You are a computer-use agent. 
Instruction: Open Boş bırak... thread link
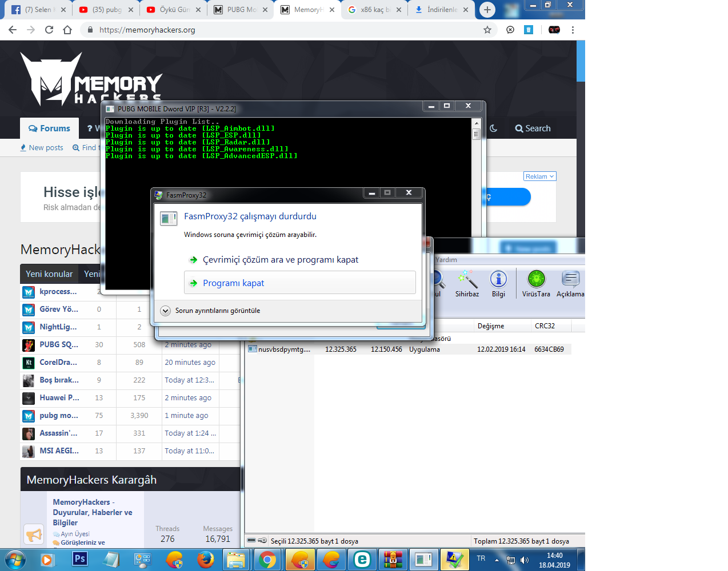click(59, 380)
